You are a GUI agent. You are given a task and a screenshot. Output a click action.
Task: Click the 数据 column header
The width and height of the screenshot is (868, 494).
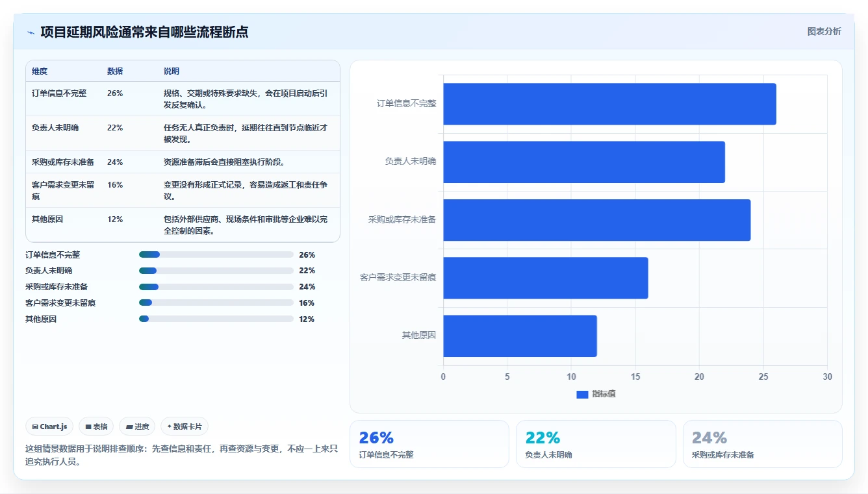(115, 71)
